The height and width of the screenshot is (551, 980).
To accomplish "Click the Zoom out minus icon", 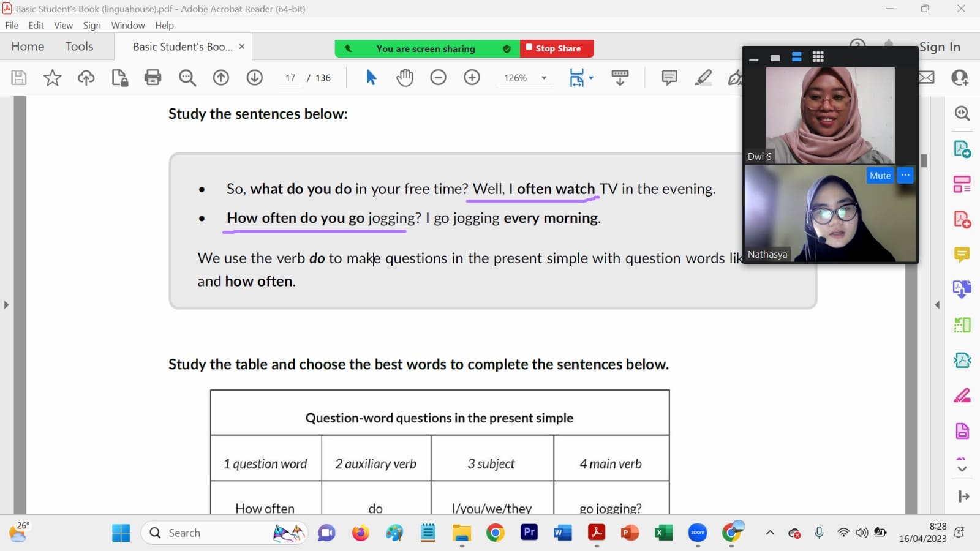I will point(438,78).
